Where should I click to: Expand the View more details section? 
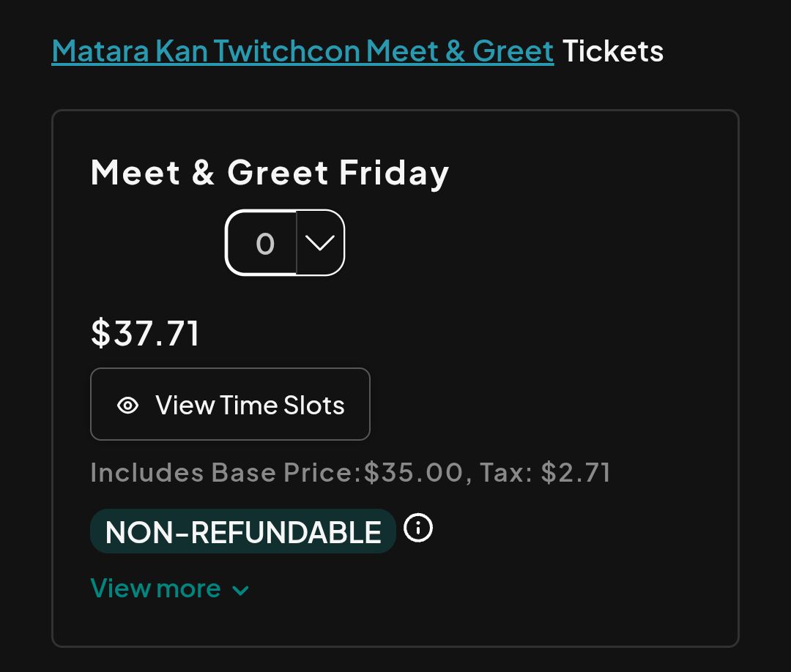(155, 589)
